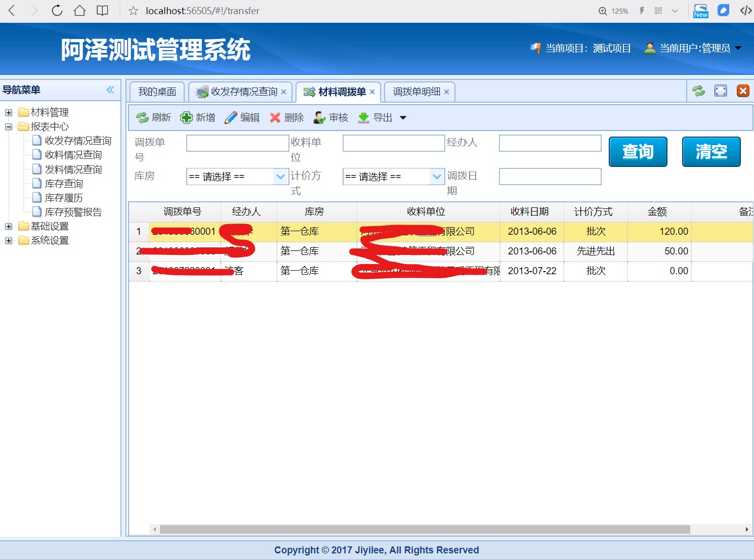
Task: Collapse the navigation menu panel
Action: coord(110,90)
